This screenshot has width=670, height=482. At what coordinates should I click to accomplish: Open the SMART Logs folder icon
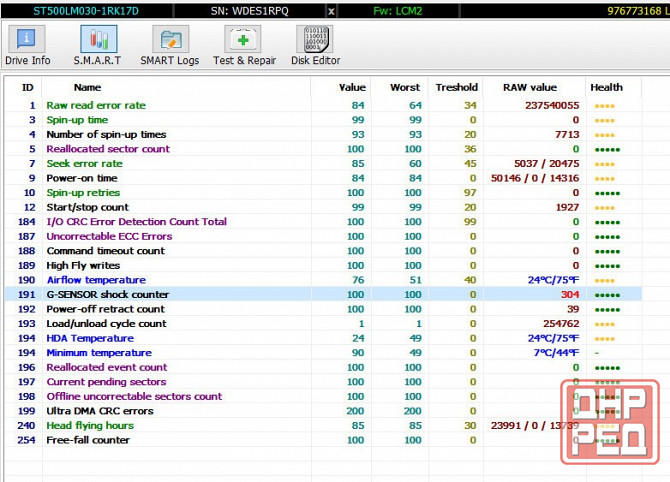(170, 39)
